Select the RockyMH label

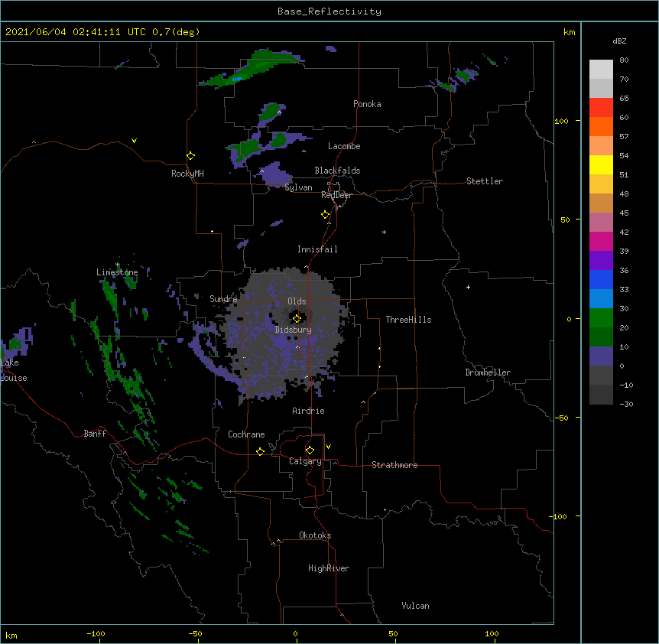tap(187, 174)
